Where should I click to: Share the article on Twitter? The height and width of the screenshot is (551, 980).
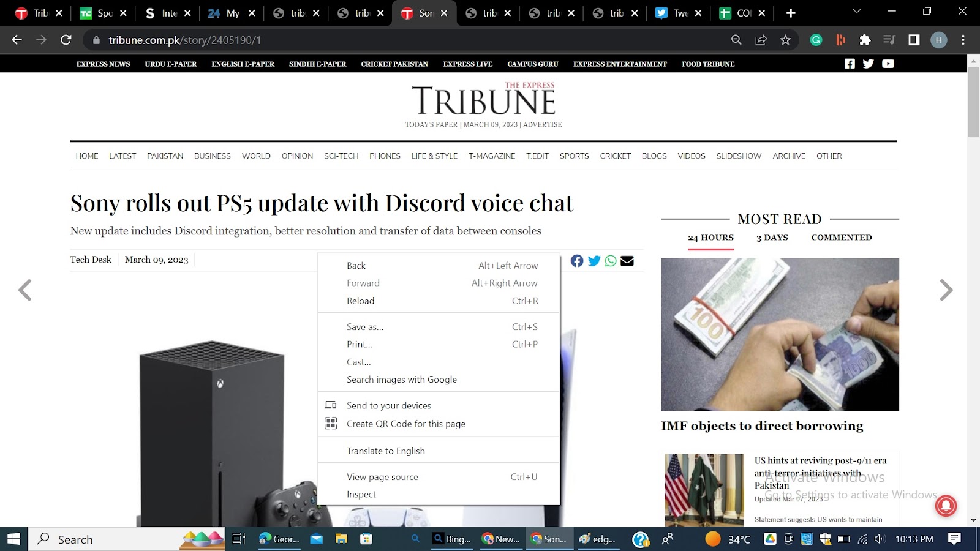coord(594,261)
